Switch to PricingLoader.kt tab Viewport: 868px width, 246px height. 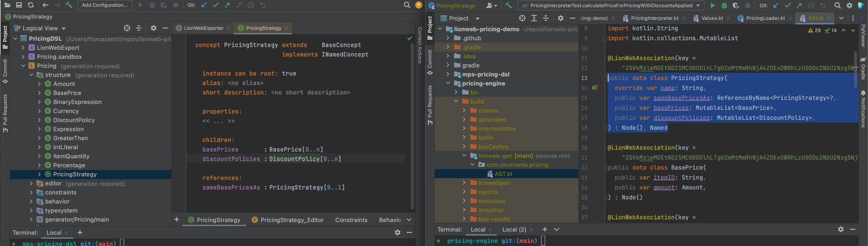[x=765, y=18]
